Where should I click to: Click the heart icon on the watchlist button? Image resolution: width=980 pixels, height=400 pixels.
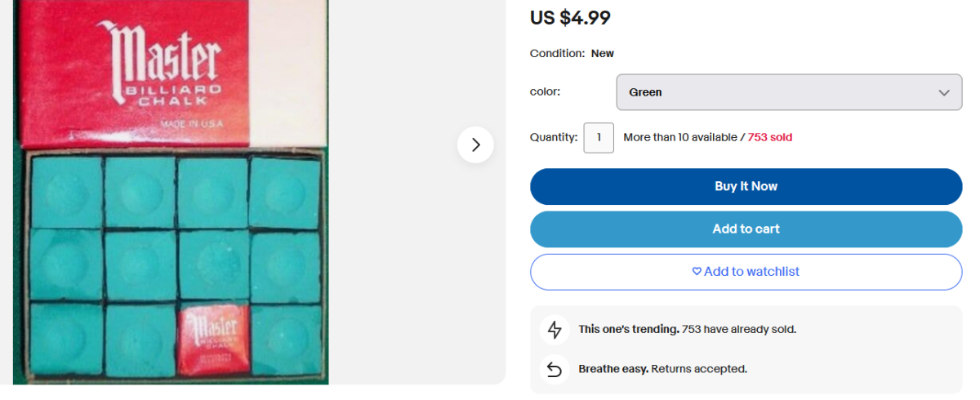(x=697, y=272)
